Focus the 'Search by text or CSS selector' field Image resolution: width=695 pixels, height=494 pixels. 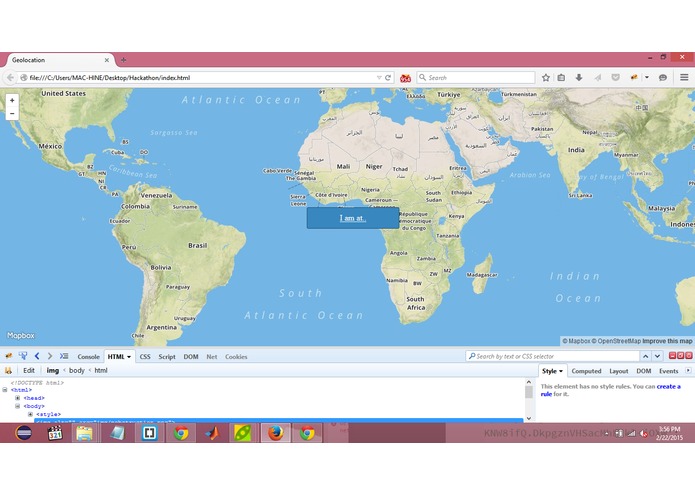[x=552, y=356]
